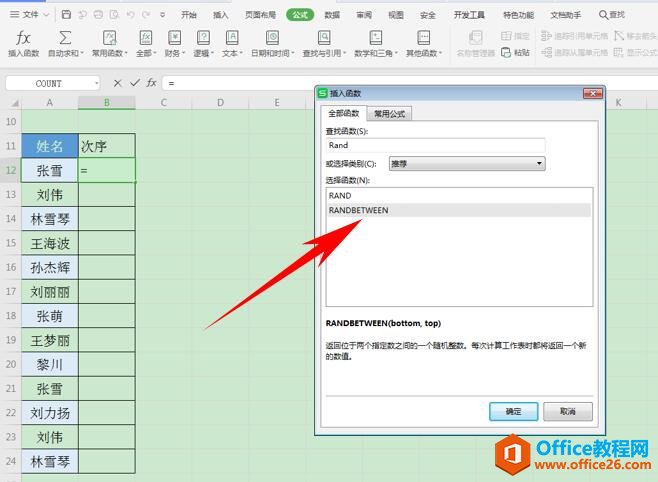
Task: Click the 插入函数 fx ribbon icon
Action: [22, 37]
